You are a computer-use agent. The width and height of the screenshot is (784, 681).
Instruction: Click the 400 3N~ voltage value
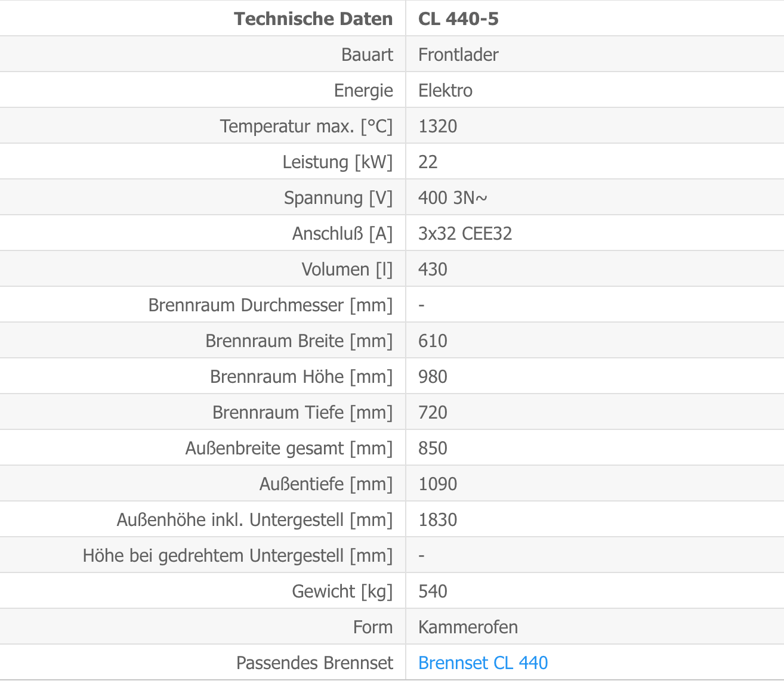(452, 197)
